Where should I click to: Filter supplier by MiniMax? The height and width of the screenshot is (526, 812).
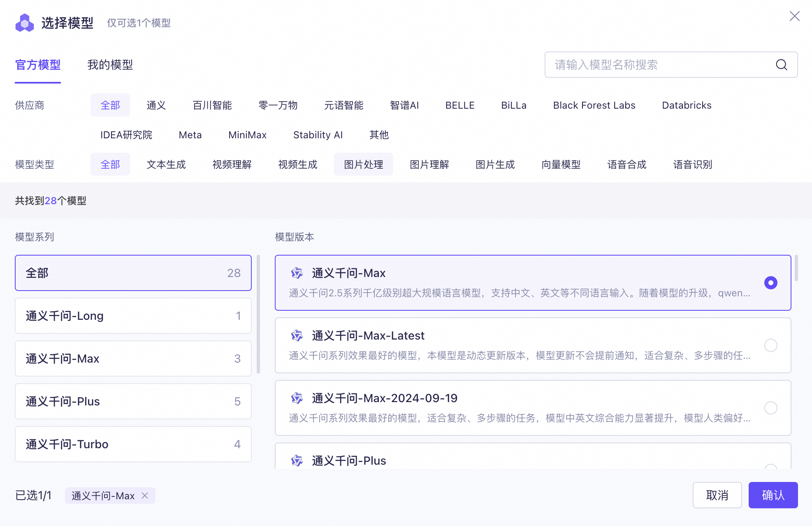click(x=247, y=135)
